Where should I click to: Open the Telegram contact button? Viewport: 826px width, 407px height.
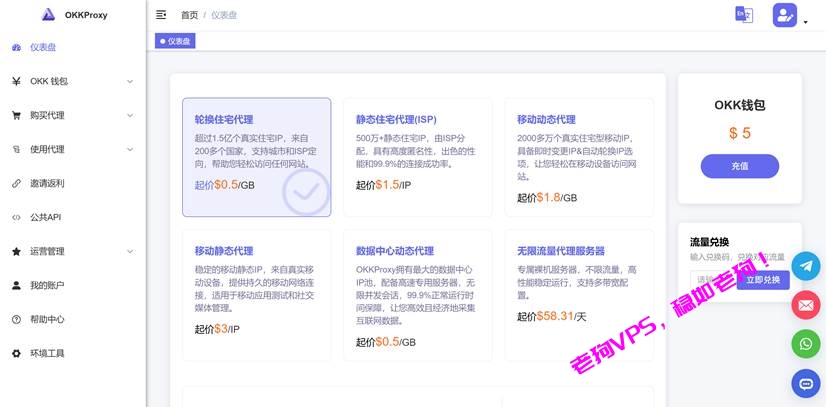point(805,266)
